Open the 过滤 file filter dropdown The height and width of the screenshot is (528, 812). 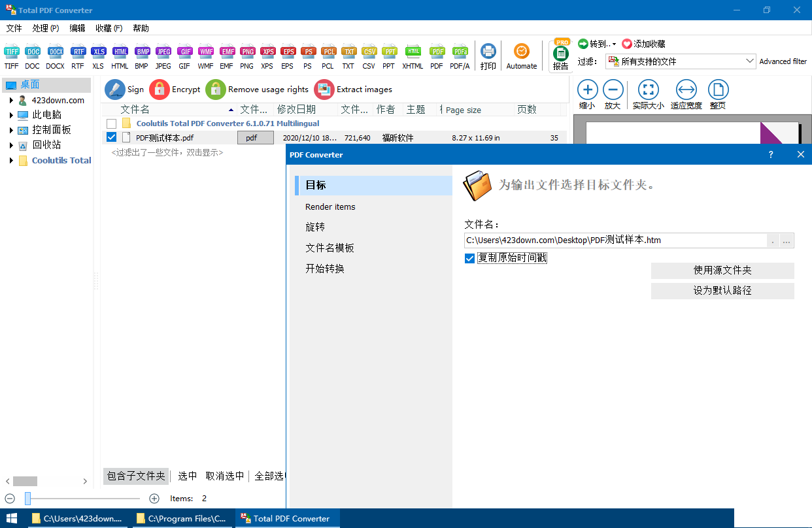pos(749,61)
